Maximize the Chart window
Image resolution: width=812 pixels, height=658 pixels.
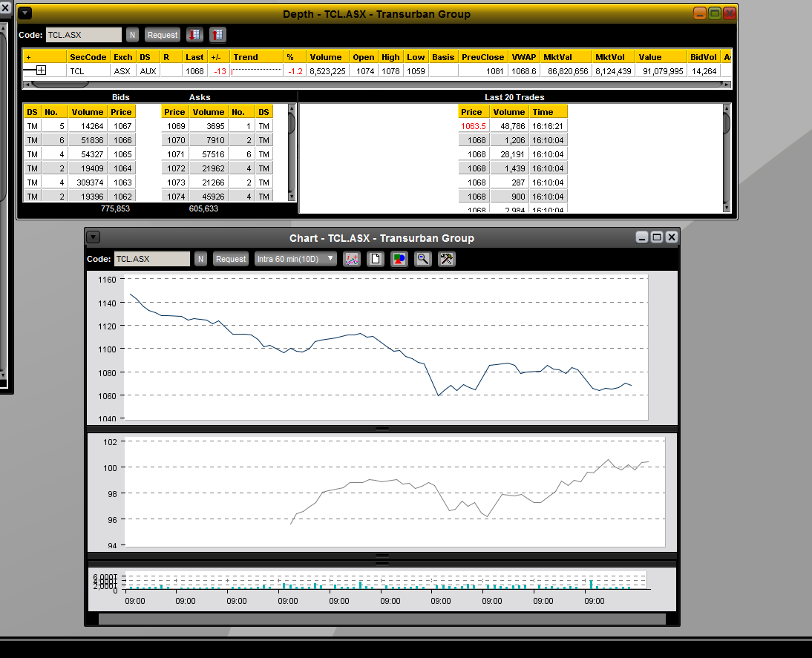click(x=657, y=237)
